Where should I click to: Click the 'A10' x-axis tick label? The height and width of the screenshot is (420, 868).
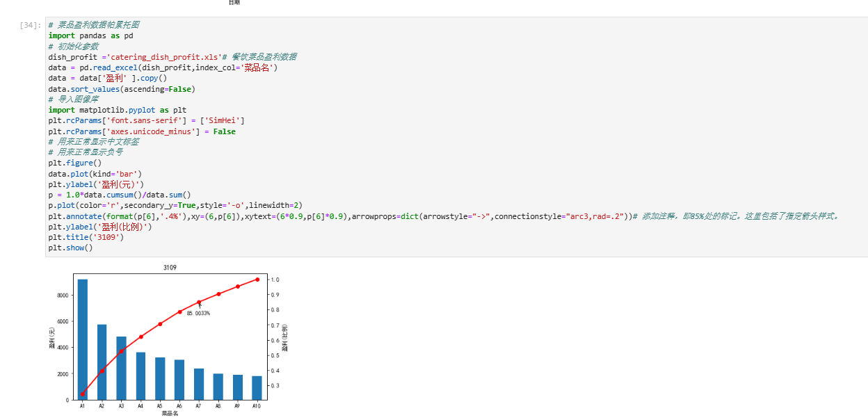point(257,405)
